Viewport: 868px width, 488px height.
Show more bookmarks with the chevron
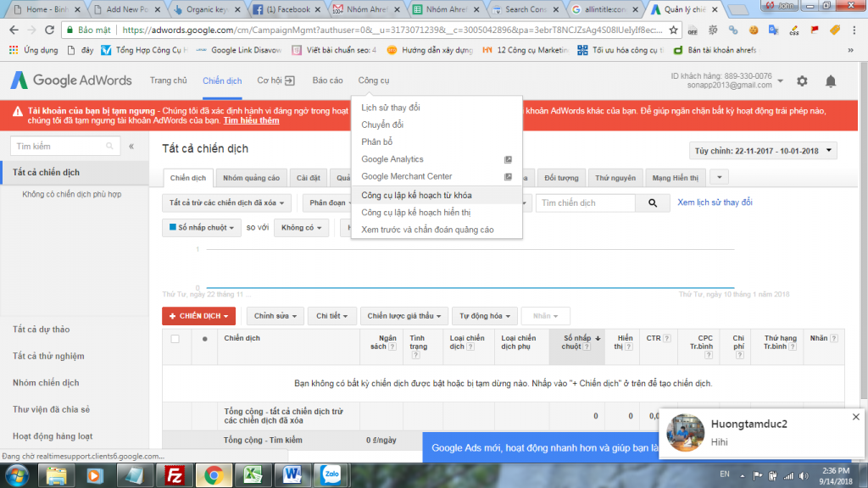[850, 50]
